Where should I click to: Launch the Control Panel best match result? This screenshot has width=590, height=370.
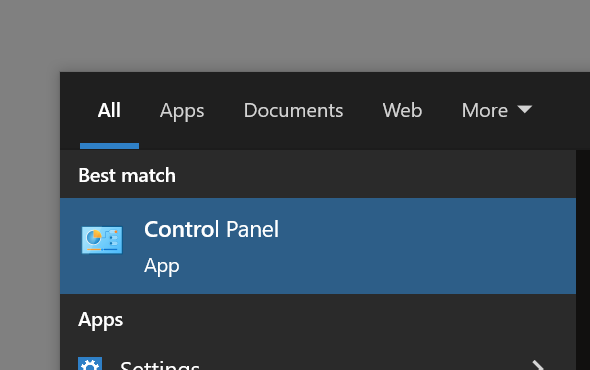[318, 246]
